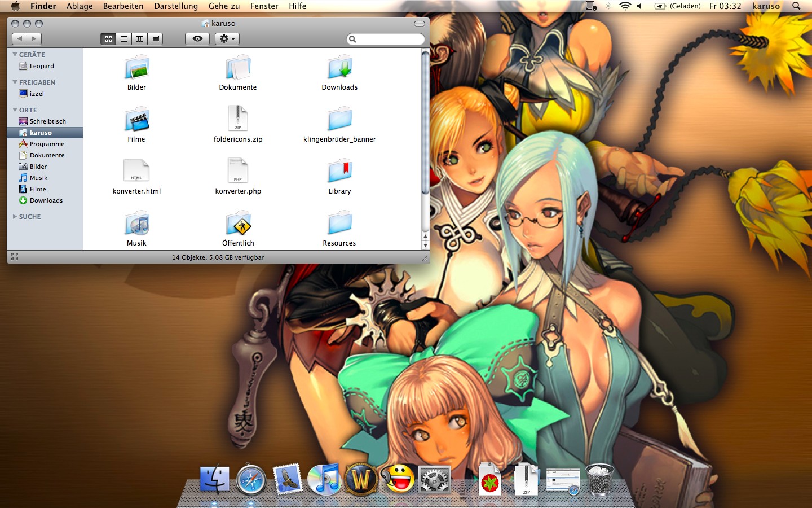Open Spotlight search magnifier in menu bar
812x508 pixels.
(x=796, y=6)
